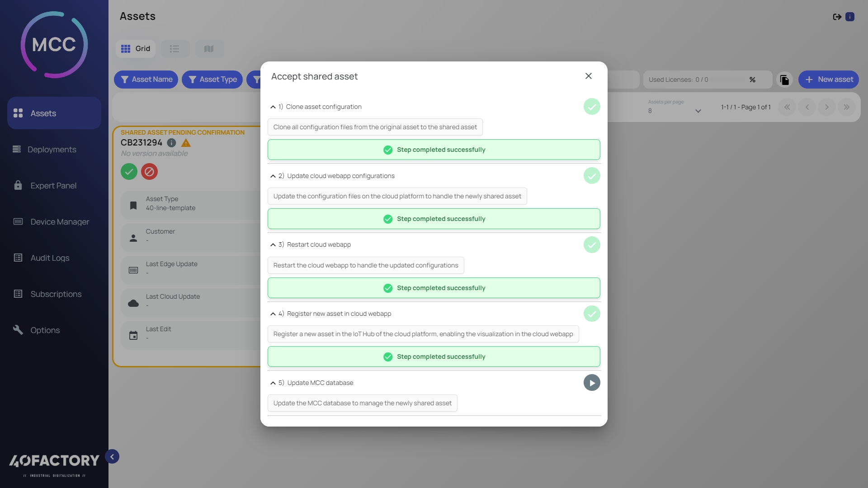Filter by Asset Name
Viewport: 868px width, 488px height.
pos(146,80)
